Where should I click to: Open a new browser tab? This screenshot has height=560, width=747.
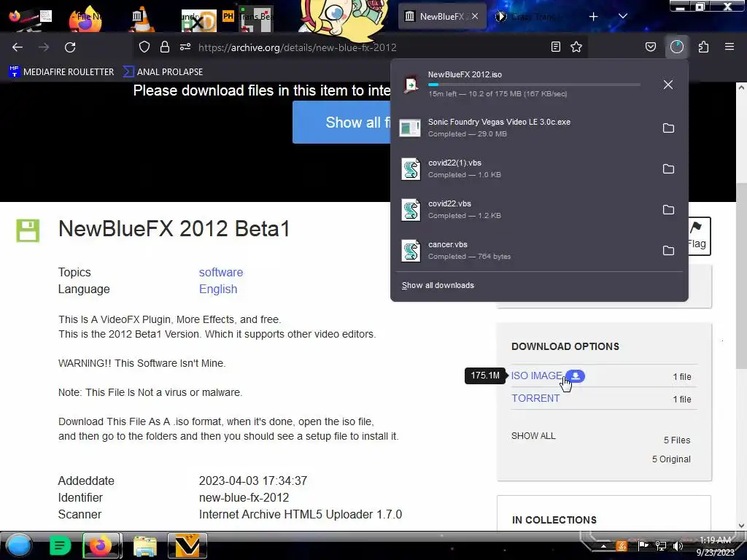pos(593,17)
